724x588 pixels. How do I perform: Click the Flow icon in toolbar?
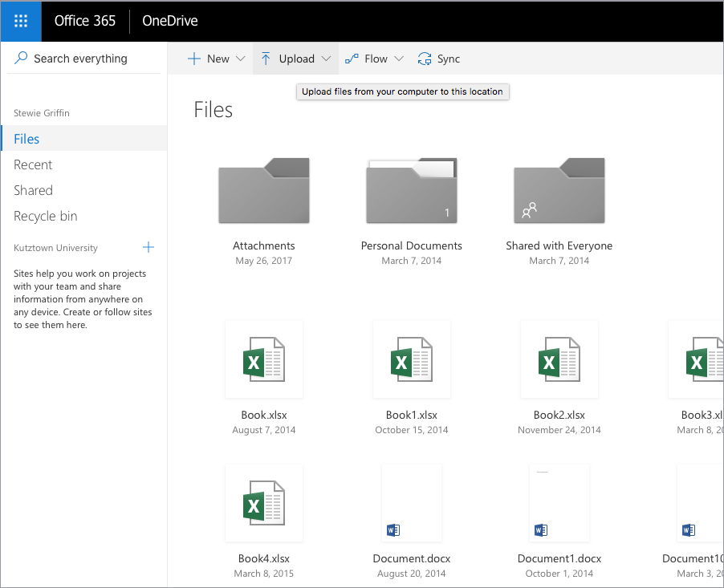point(352,59)
